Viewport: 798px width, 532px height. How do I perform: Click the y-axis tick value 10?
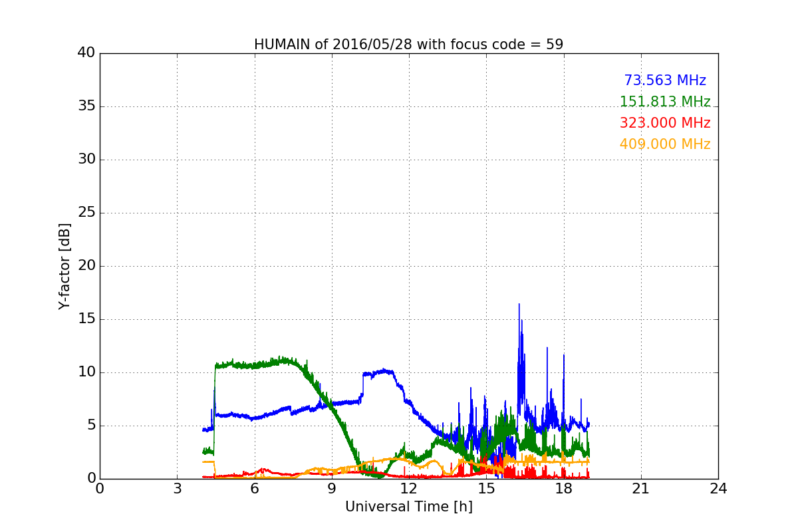pos(86,372)
